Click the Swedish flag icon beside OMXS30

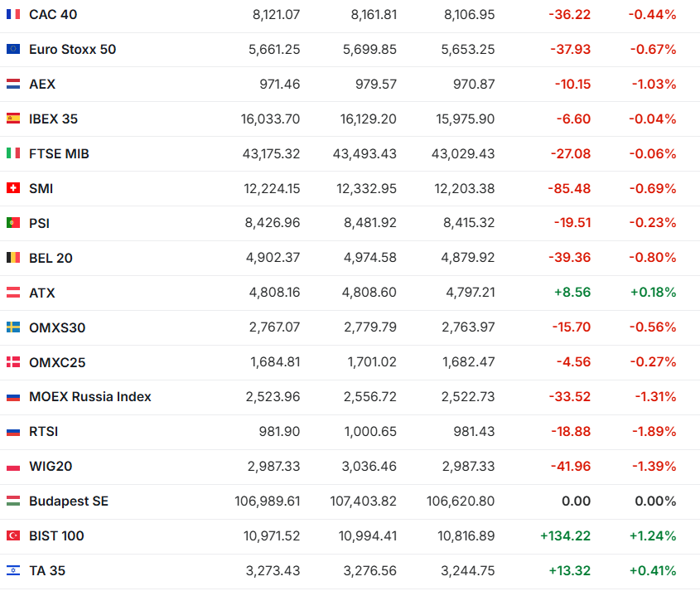click(x=13, y=327)
